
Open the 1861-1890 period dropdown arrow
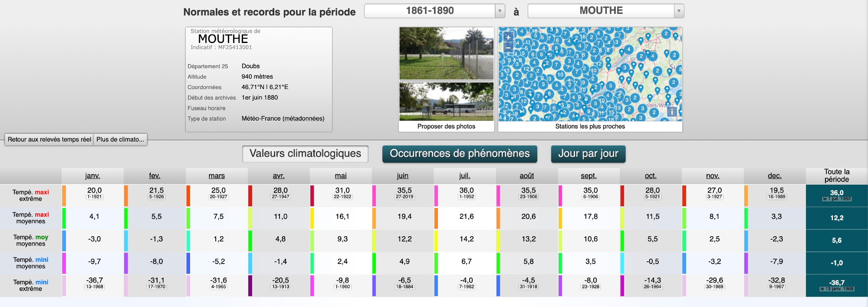click(500, 11)
